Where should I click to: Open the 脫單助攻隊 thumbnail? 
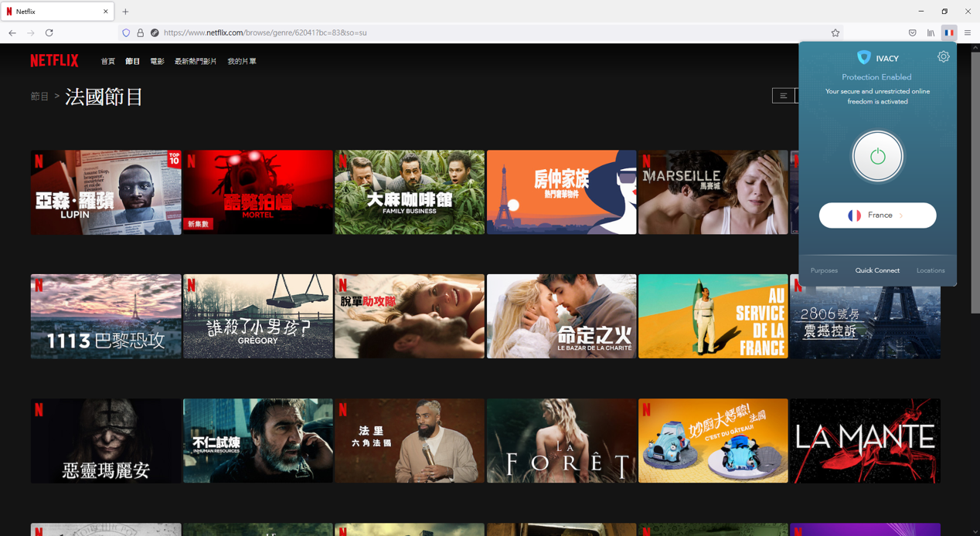tap(410, 317)
